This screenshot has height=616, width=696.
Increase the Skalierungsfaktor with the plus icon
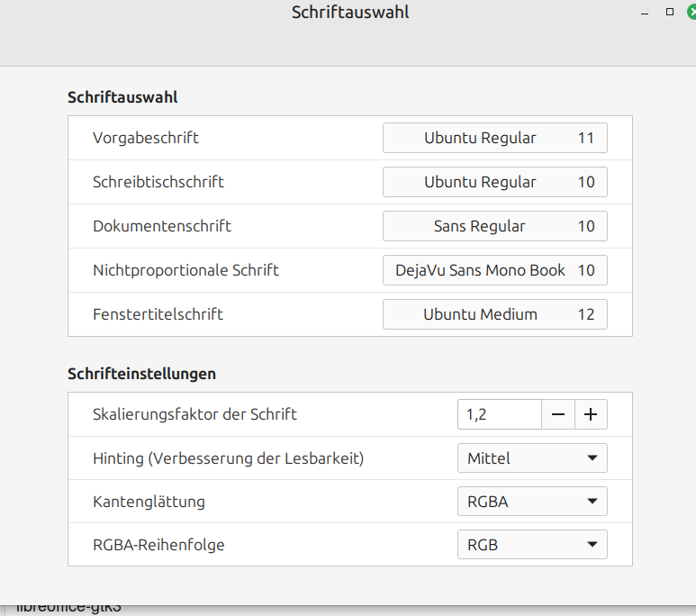tap(591, 414)
